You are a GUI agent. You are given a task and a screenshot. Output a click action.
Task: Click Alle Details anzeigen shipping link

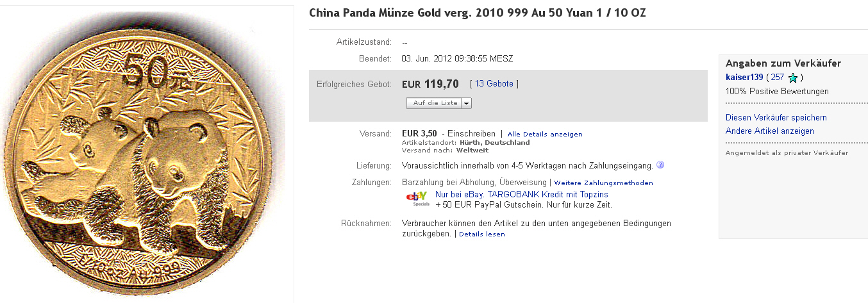[544, 134]
